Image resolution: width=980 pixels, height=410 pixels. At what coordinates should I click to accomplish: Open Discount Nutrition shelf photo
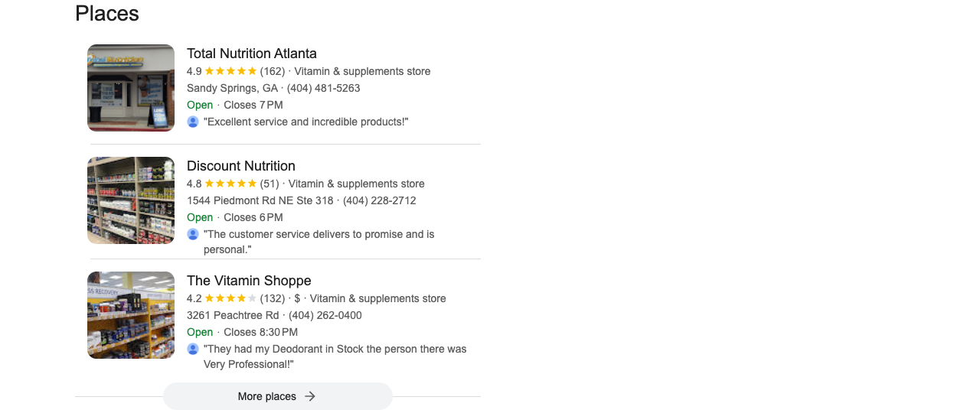click(131, 200)
